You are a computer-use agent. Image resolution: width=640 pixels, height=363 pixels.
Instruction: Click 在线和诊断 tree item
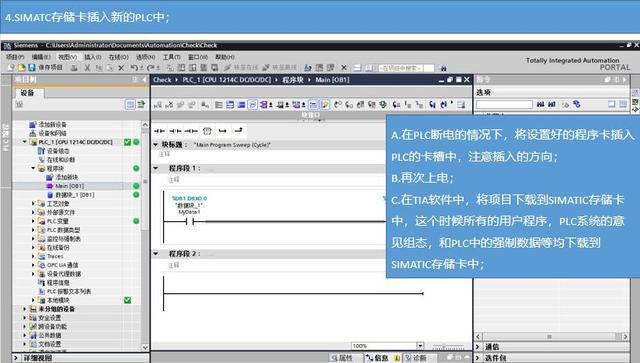(61, 160)
